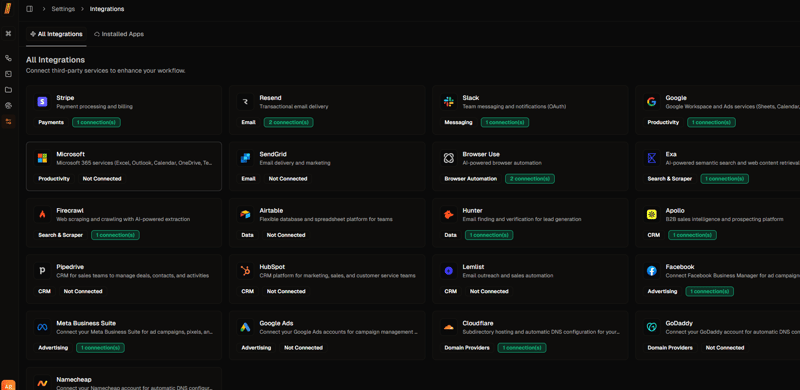The width and height of the screenshot is (800, 390).
Task: Click Slack's 1 connection(s) badge
Action: tap(505, 123)
